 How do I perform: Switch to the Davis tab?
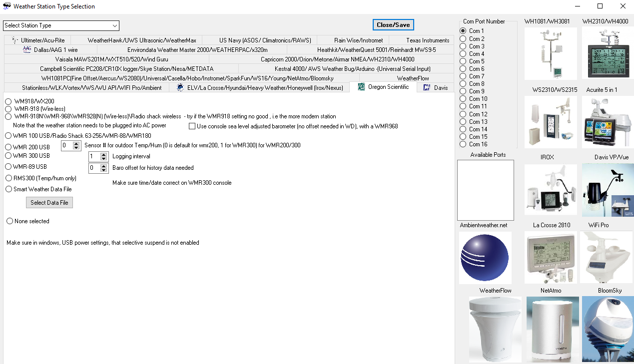(x=436, y=88)
